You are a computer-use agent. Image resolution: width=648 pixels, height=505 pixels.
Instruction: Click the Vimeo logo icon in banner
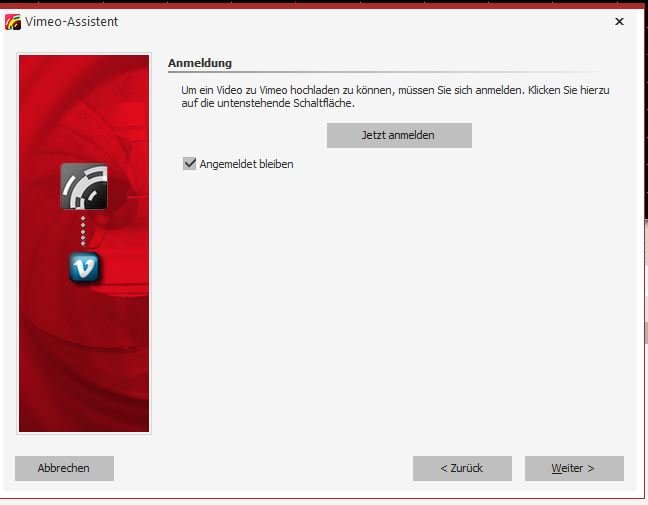click(84, 267)
